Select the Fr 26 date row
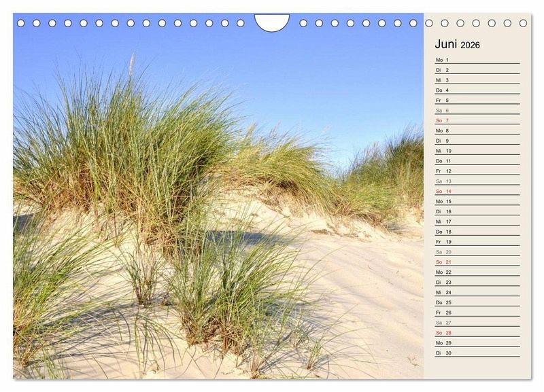Viewport: 544px width, 392px height. [477, 313]
